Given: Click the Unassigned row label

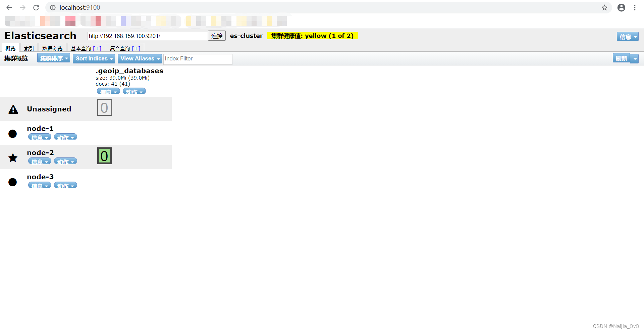Looking at the screenshot, I should [x=49, y=109].
